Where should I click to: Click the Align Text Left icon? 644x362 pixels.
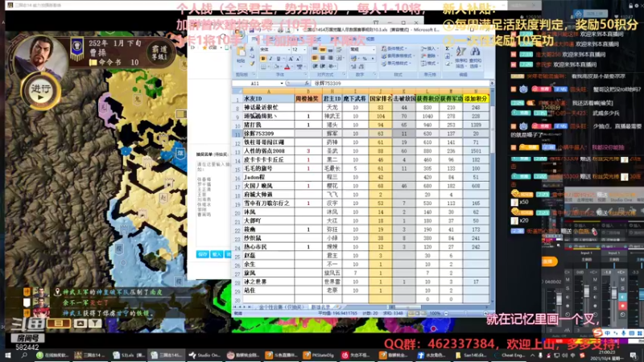[x=315, y=58]
